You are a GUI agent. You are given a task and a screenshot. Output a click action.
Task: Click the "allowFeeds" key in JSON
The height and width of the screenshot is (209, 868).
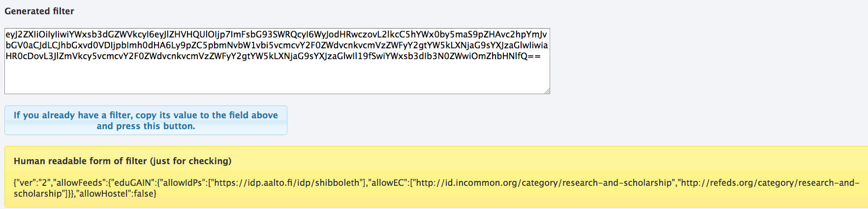pos(81,183)
